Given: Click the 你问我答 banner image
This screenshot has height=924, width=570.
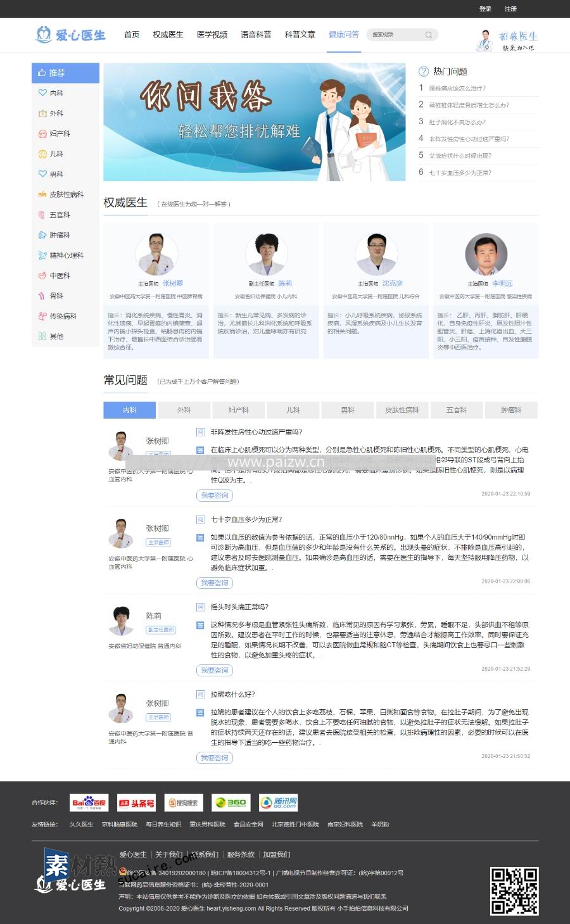Looking at the screenshot, I should [x=255, y=122].
